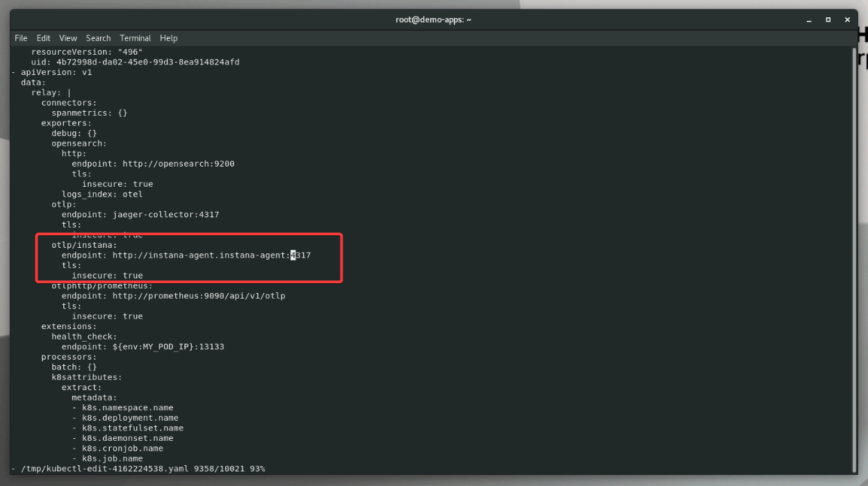Click the http://opensearch:9200 endpoint
This screenshot has height=486, width=868.
click(x=179, y=164)
